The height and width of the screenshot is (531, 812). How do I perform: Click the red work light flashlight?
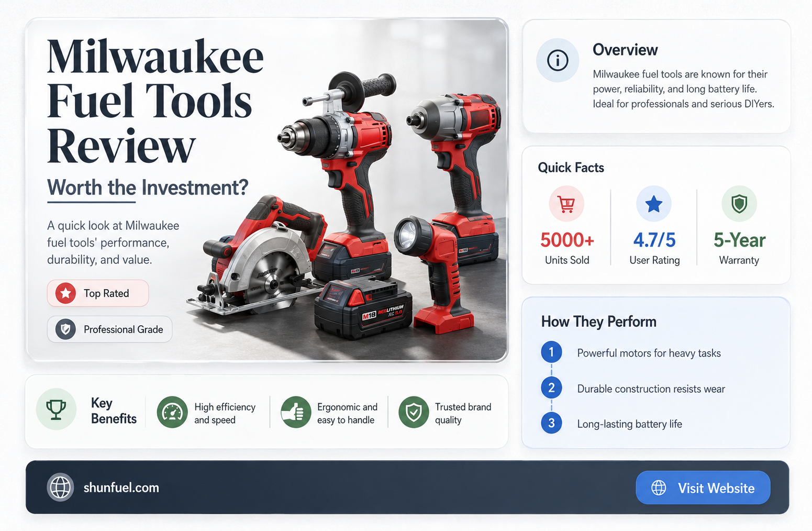[x=435, y=275]
